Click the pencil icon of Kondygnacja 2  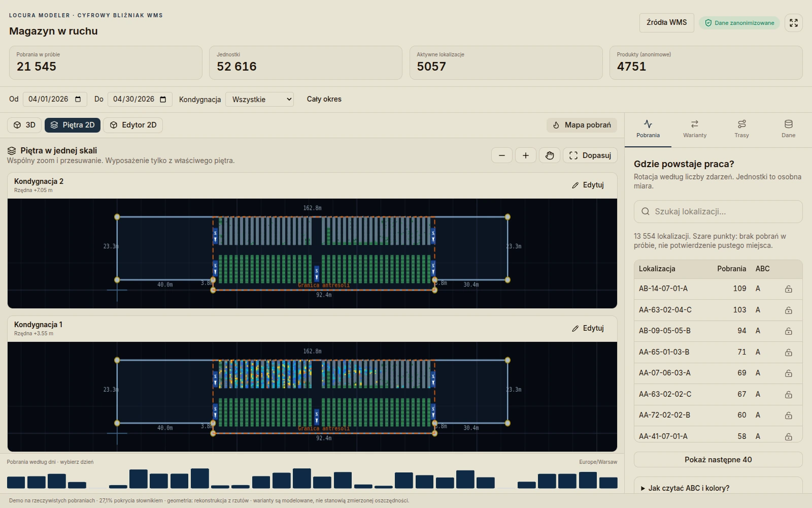coord(575,185)
